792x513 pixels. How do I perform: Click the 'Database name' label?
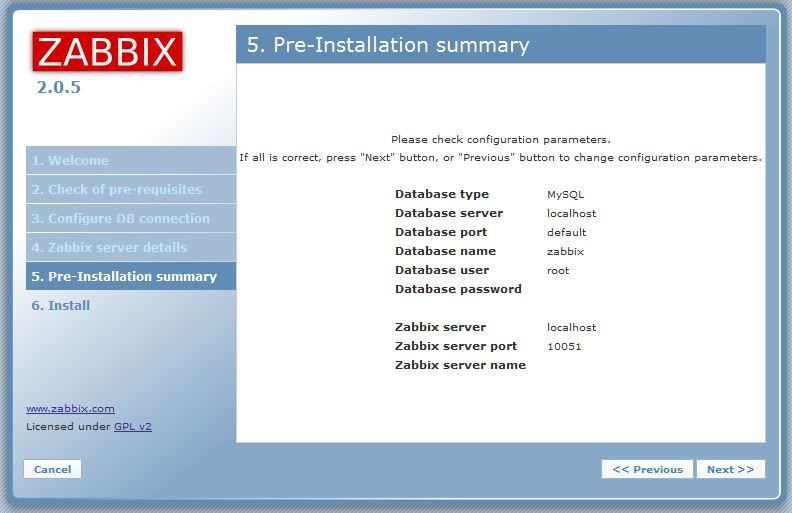pos(446,251)
